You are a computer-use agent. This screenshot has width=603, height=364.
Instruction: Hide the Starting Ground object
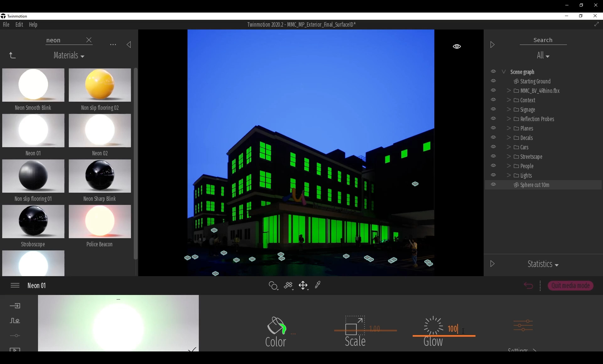click(493, 81)
